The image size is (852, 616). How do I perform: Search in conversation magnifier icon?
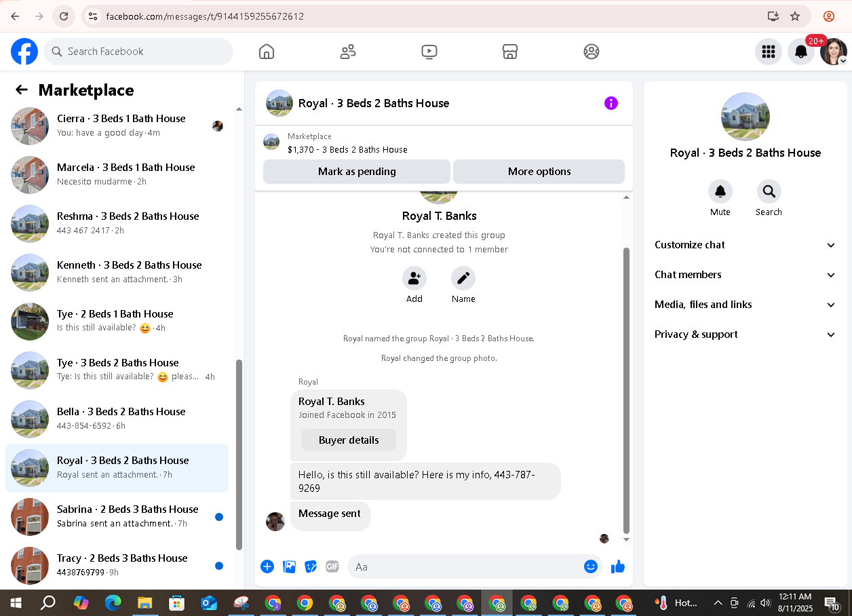click(x=769, y=191)
